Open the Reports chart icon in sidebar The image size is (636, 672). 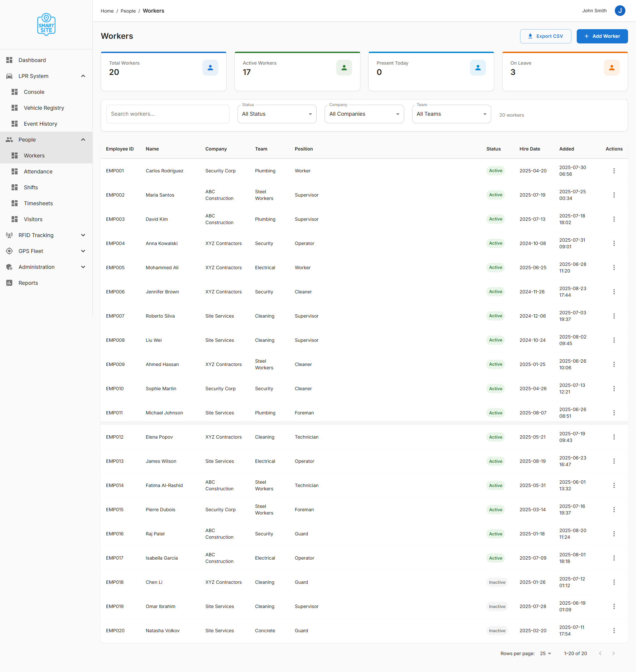pos(10,282)
